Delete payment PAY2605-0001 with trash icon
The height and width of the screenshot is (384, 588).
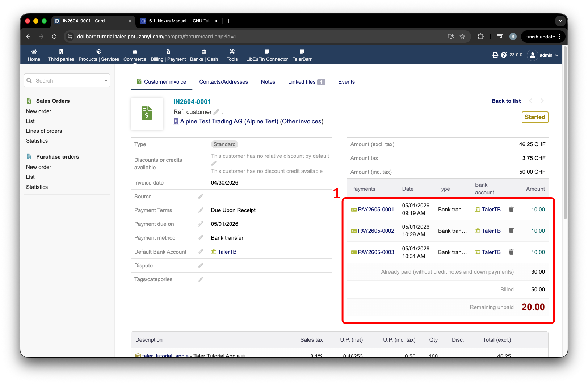point(511,209)
